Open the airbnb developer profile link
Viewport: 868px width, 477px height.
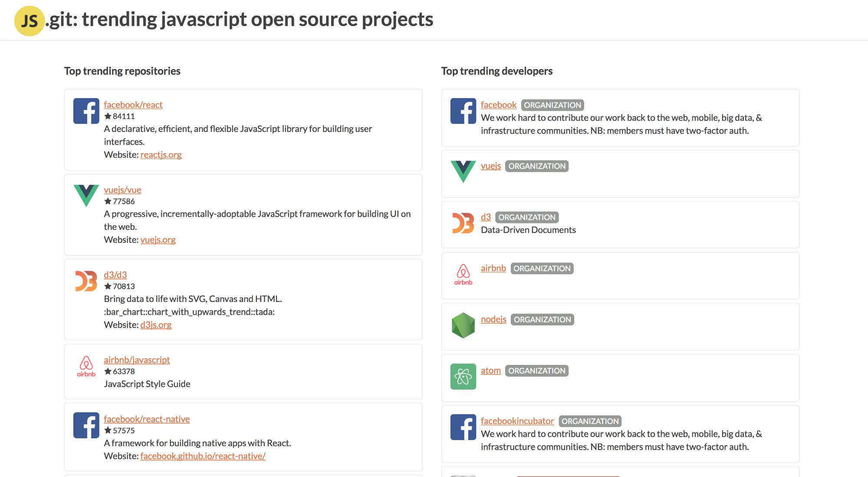(x=493, y=268)
